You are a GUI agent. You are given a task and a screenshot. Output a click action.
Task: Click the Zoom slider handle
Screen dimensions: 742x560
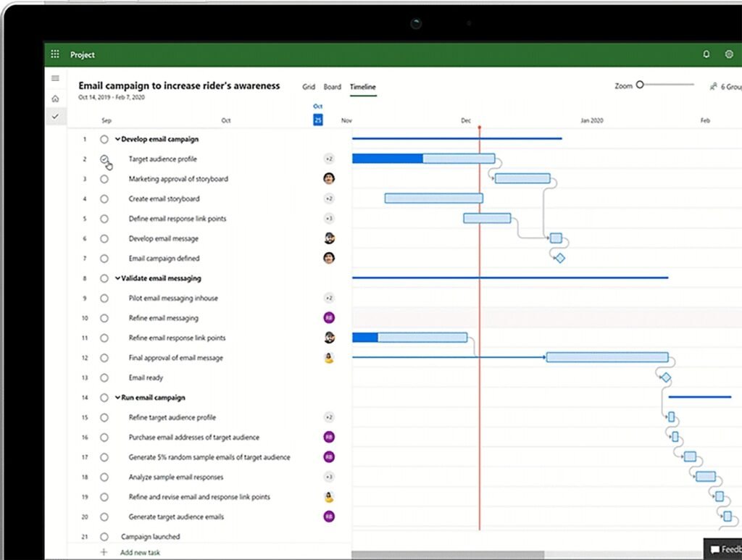pos(640,85)
